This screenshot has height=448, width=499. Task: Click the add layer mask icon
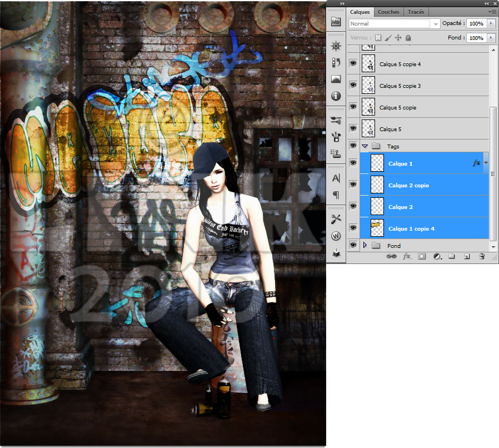[422, 256]
